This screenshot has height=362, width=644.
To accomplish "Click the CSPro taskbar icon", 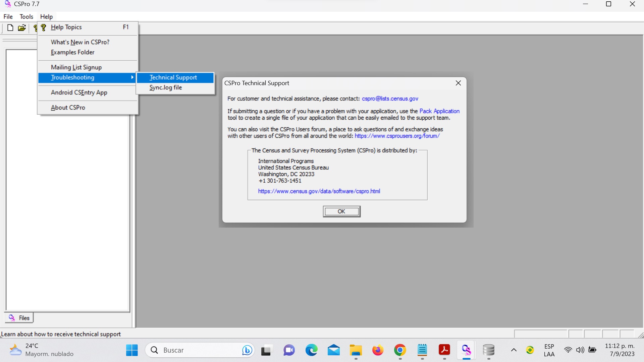I will coord(467,350).
